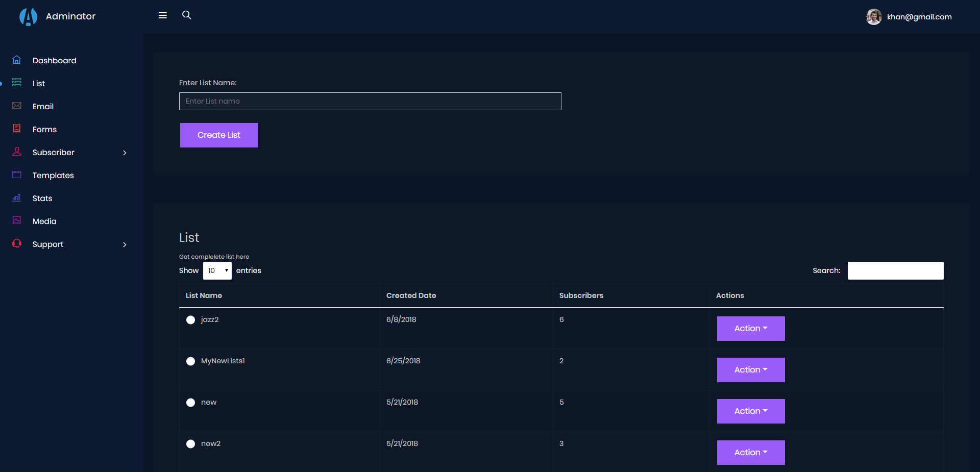Click the Media image icon
The width and height of the screenshot is (980, 472).
(17, 220)
